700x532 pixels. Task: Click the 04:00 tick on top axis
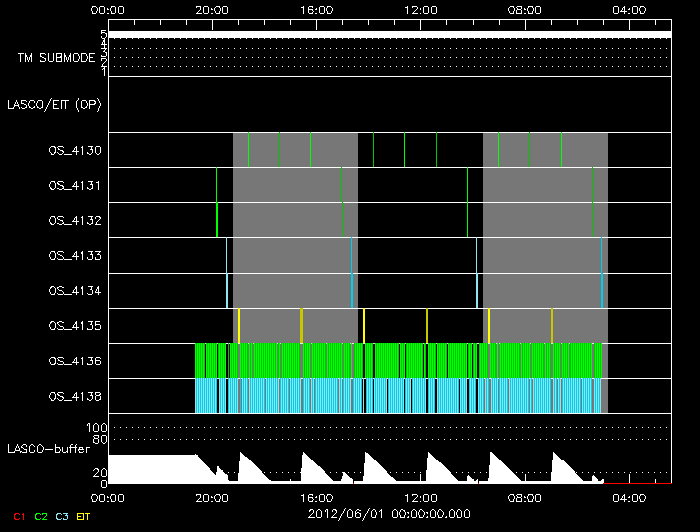pyautogui.click(x=629, y=9)
